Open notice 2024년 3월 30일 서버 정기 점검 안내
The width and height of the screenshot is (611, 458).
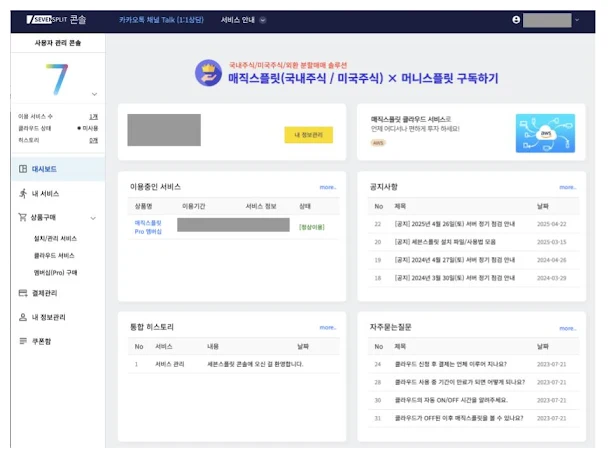click(455, 278)
